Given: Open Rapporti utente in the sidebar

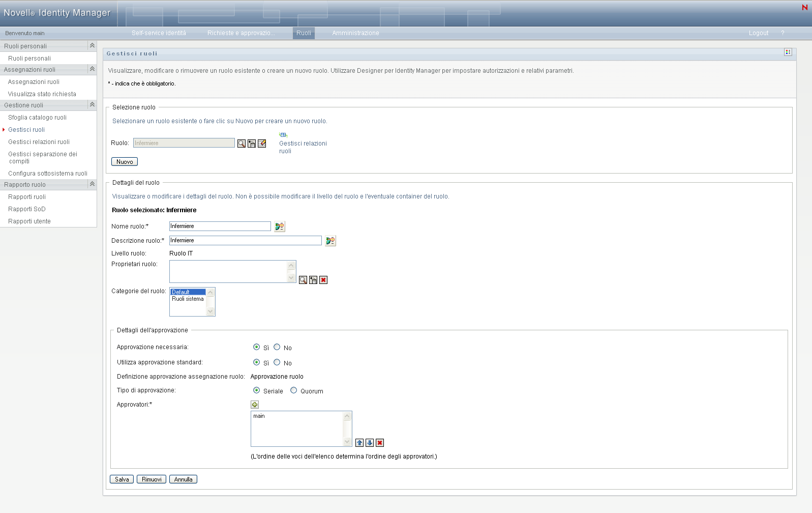Looking at the screenshot, I should point(29,221).
